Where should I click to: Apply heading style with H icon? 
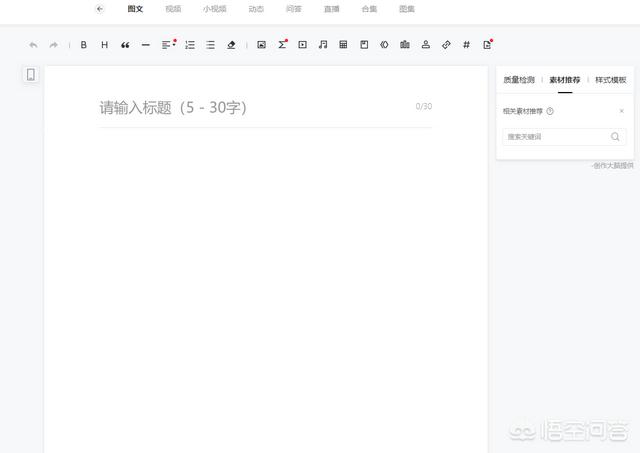pos(104,45)
